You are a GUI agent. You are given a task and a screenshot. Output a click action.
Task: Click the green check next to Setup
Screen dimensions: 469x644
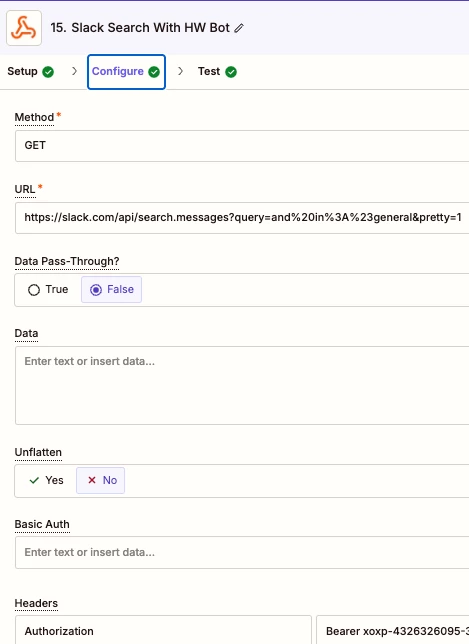pos(48,72)
